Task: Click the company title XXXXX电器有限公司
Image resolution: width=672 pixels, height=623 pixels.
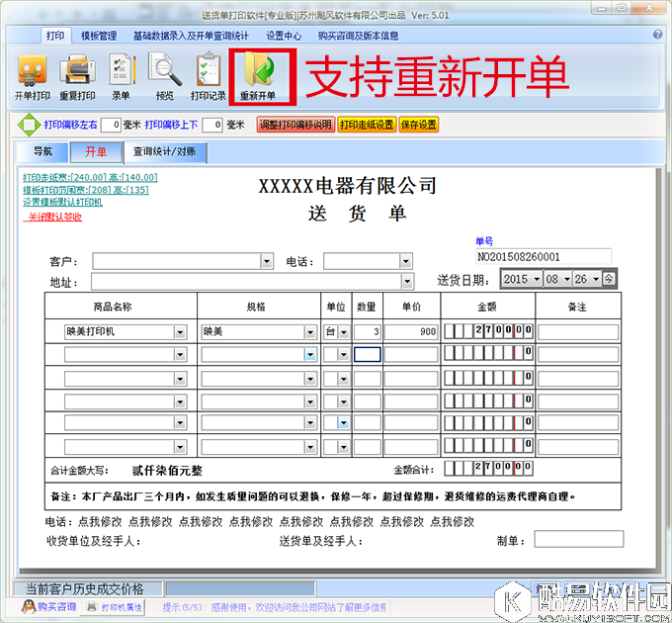Action: (x=347, y=186)
